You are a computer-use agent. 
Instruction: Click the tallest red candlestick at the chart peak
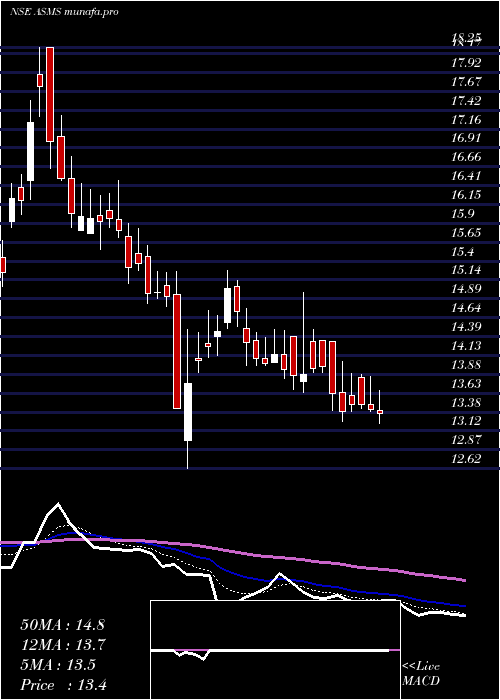tap(50, 94)
